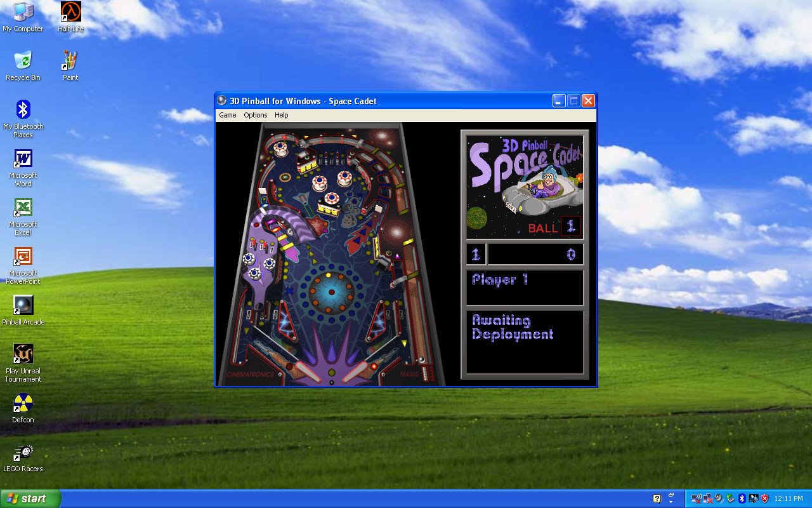Select the Half-Life desktop shortcut
The width and height of the screenshot is (812, 508).
pos(70,17)
